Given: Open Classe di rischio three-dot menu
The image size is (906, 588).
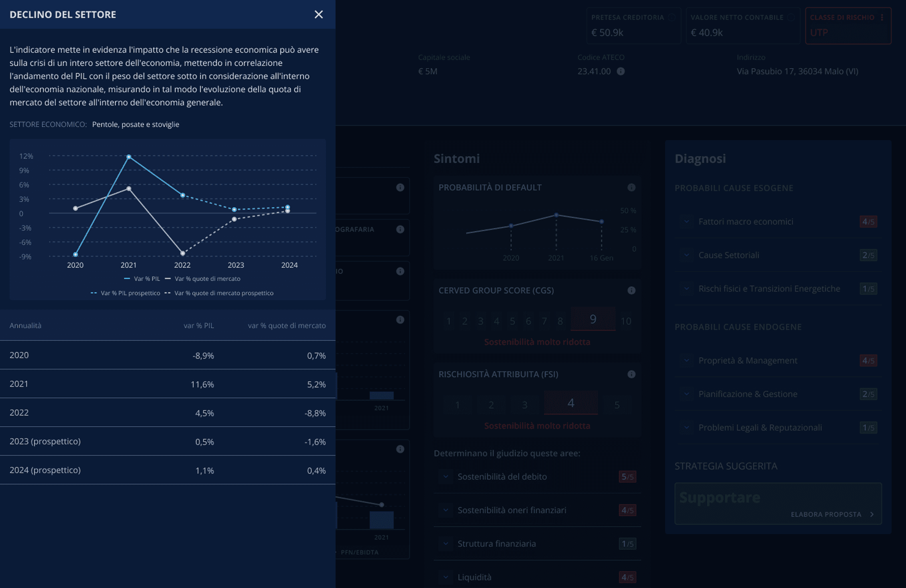Looking at the screenshot, I should (x=882, y=18).
